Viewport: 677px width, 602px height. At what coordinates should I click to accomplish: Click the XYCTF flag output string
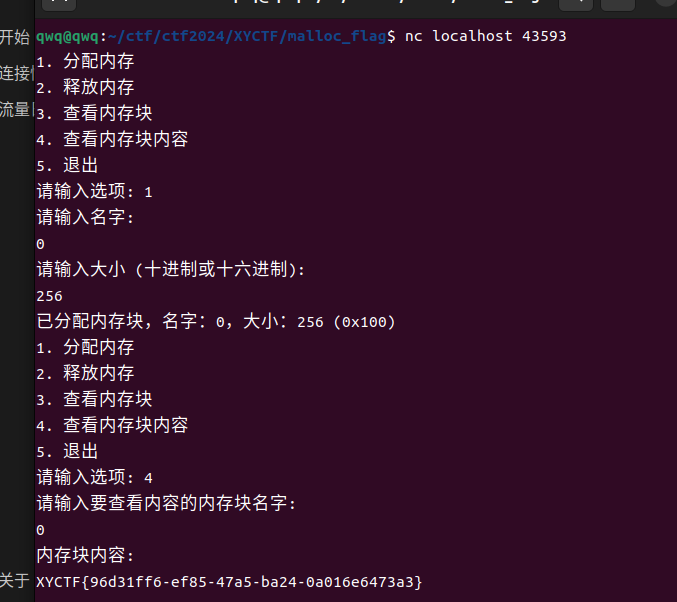229,582
